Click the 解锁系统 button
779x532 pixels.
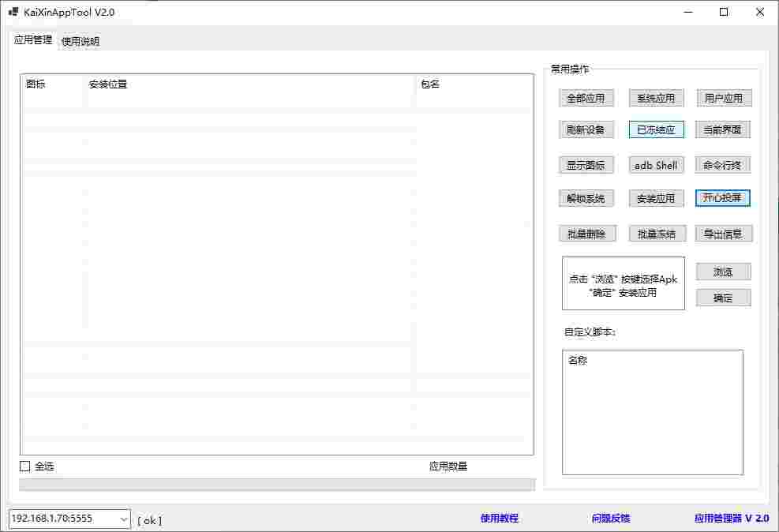tap(586, 199)
